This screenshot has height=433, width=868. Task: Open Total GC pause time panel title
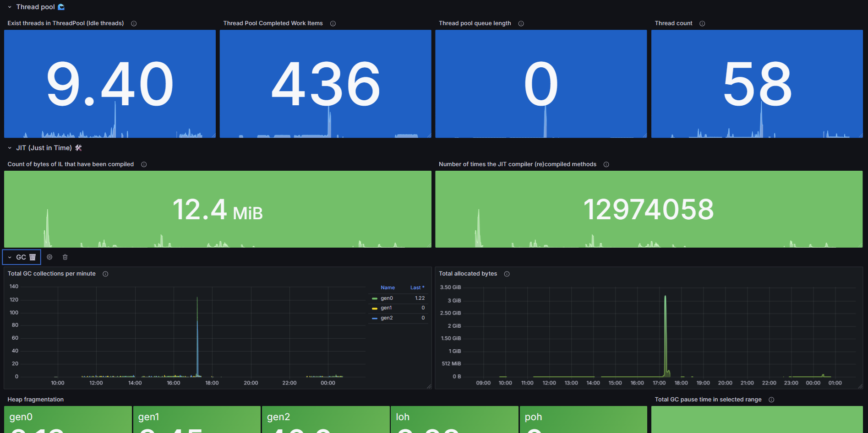point(708,400)
